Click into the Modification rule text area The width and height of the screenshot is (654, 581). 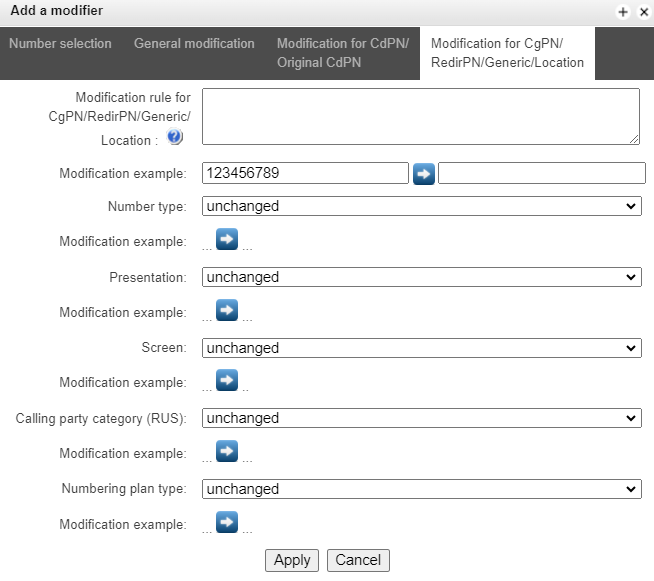[x=420, y=116]
